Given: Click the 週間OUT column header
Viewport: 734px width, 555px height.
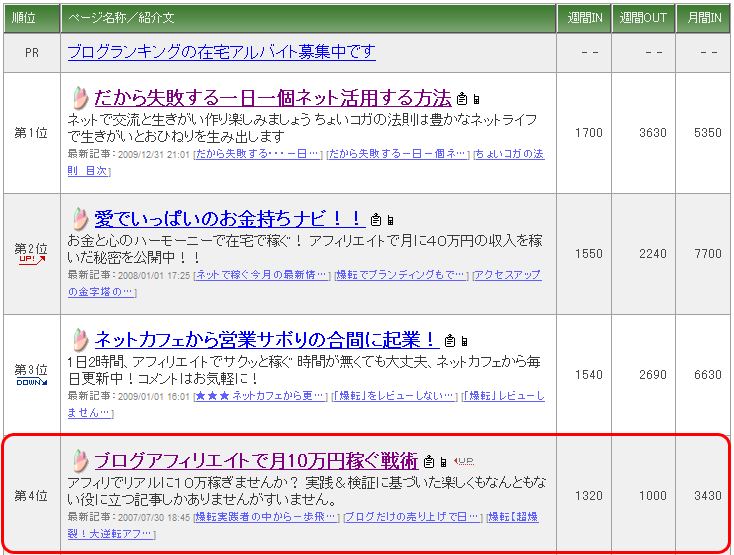Looking at the screenshot, I should tap(643, 18).
